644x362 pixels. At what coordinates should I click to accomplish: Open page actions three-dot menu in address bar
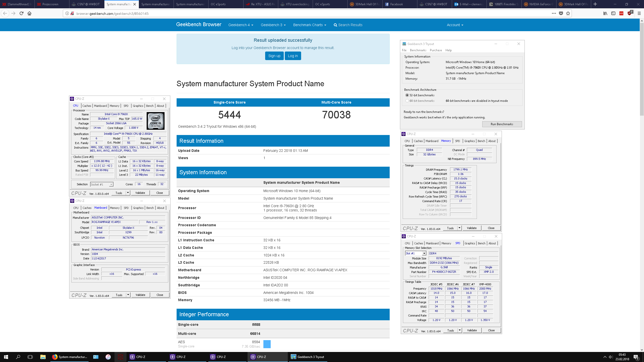point(554,13)
